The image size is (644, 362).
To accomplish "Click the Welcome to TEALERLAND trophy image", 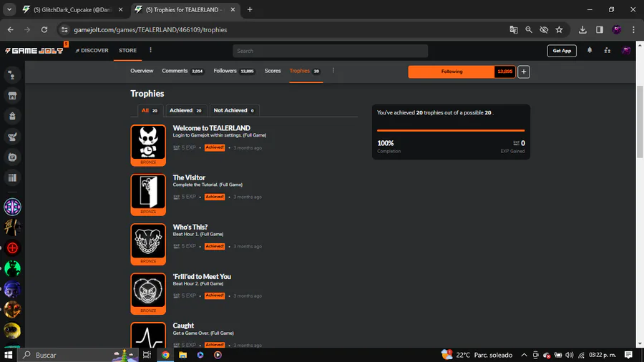I will [148, 145].
